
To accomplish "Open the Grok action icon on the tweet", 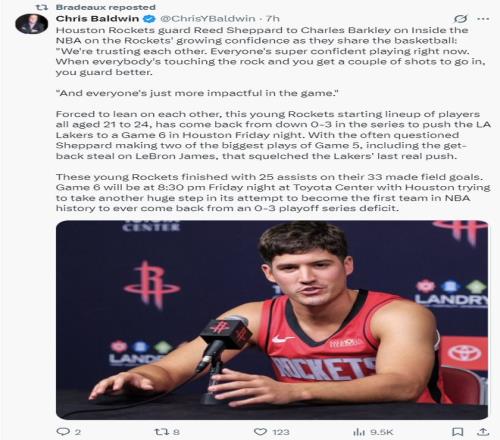I will click(x=460, y=19).
